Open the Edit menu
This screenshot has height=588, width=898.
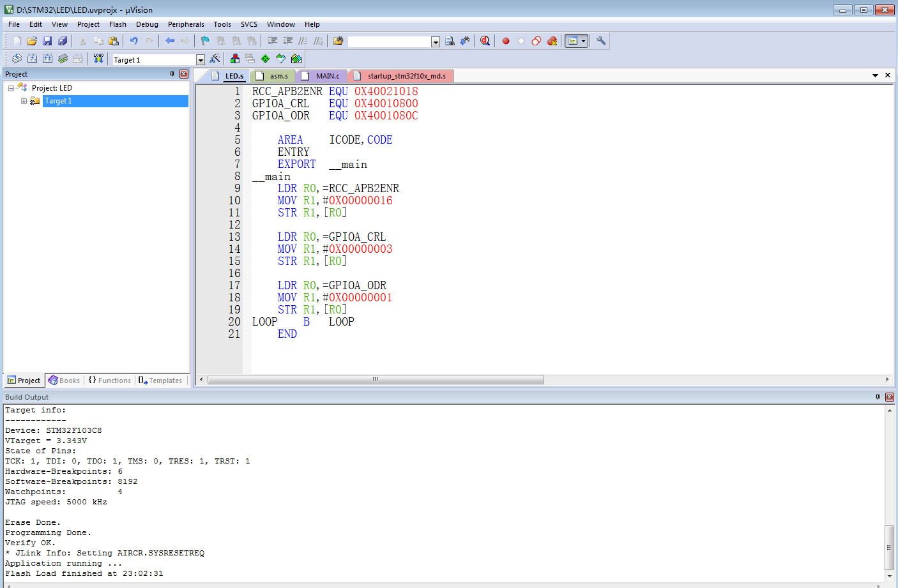click(x=36, y=24)
